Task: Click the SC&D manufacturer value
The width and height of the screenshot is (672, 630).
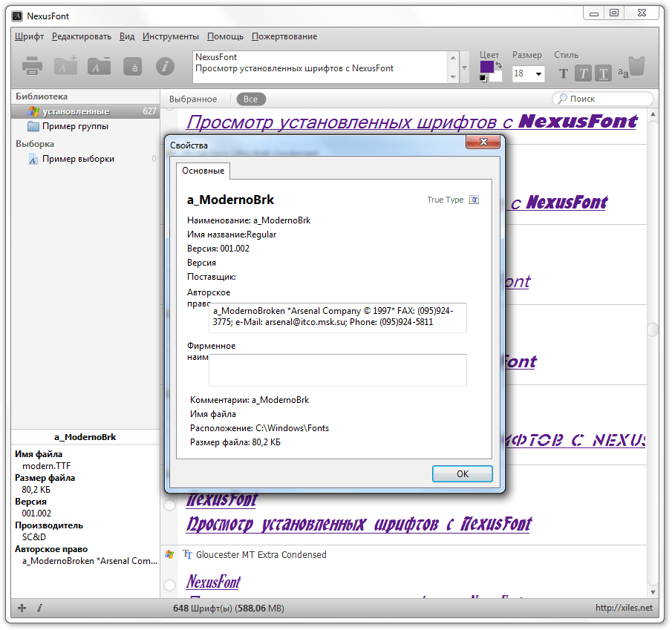Action: coord(34,537)
